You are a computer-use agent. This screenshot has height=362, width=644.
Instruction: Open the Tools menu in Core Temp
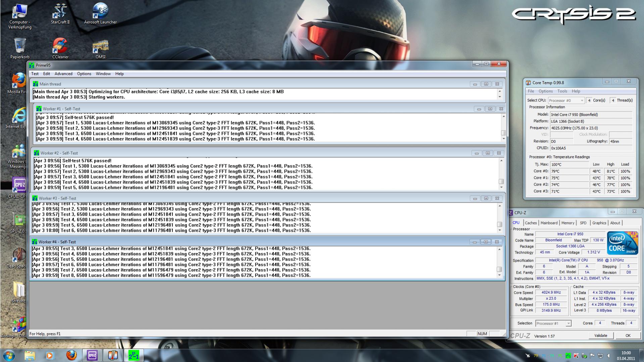[x=562, y=91]
